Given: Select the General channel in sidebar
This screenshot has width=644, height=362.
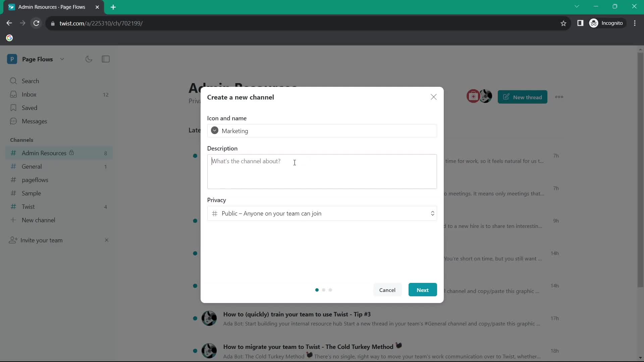Looking at the screenshot, I should point(32,166).
